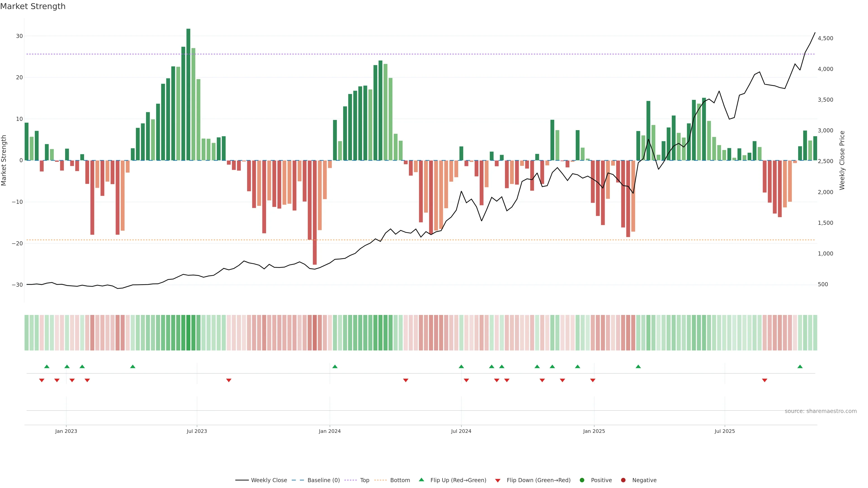
Task: Click the Market Strength chart title
Action: pyautogui.click(x=33, y=6)
